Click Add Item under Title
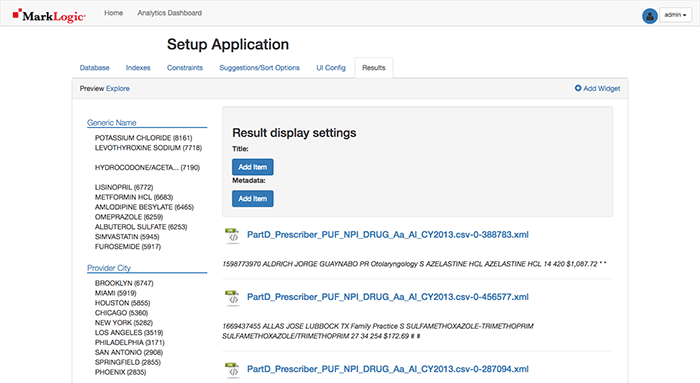 253,167
